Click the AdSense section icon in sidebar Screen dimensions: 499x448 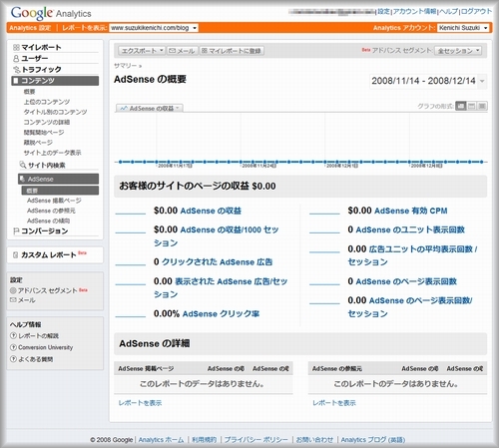click(22, 179)
